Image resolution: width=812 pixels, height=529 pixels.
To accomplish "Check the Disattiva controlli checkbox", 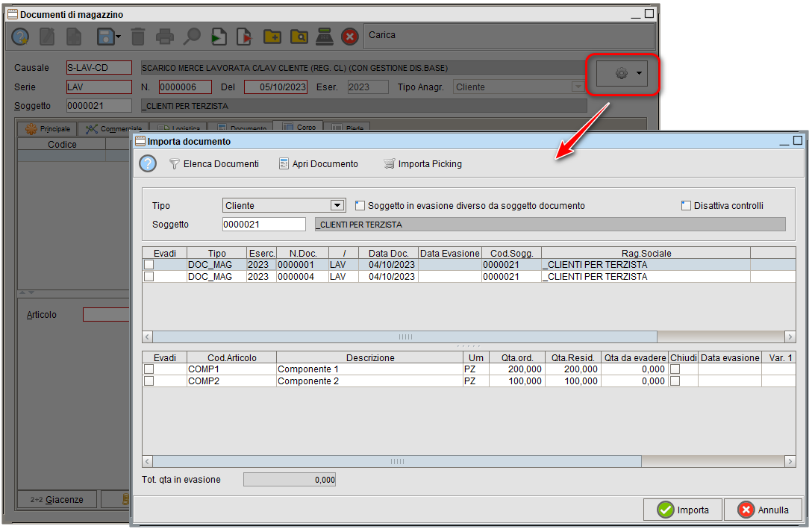I will [x=686, y=205].
